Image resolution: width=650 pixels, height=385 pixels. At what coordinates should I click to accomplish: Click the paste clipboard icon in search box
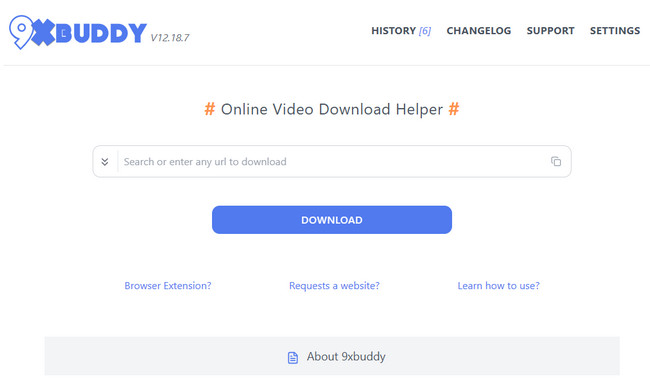point(556,161)
